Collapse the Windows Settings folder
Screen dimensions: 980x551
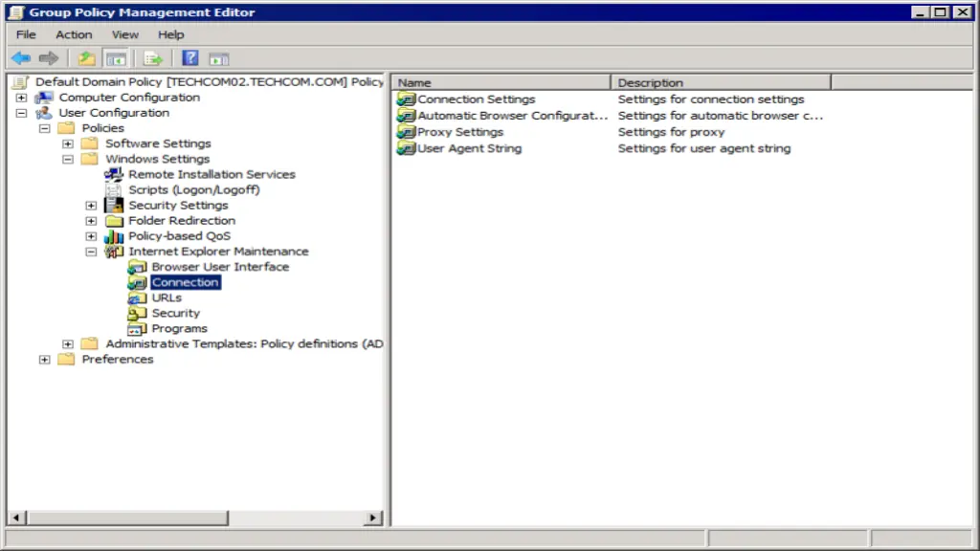68,160
